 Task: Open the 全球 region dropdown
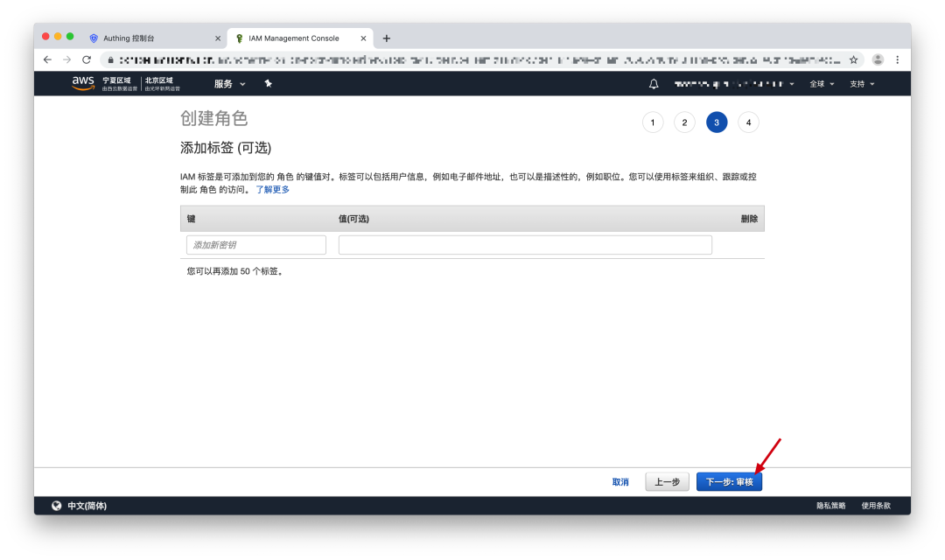click(x=822, y=84)
